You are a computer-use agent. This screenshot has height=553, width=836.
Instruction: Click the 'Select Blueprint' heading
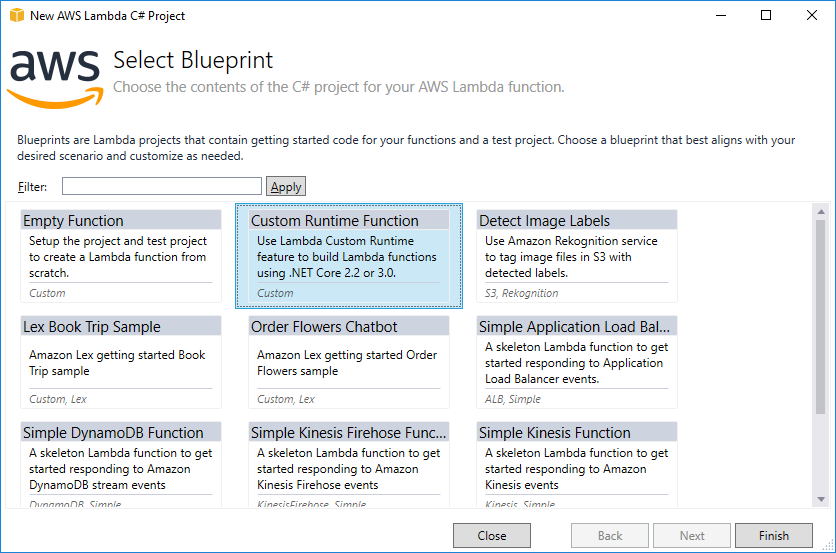(193, 60)
